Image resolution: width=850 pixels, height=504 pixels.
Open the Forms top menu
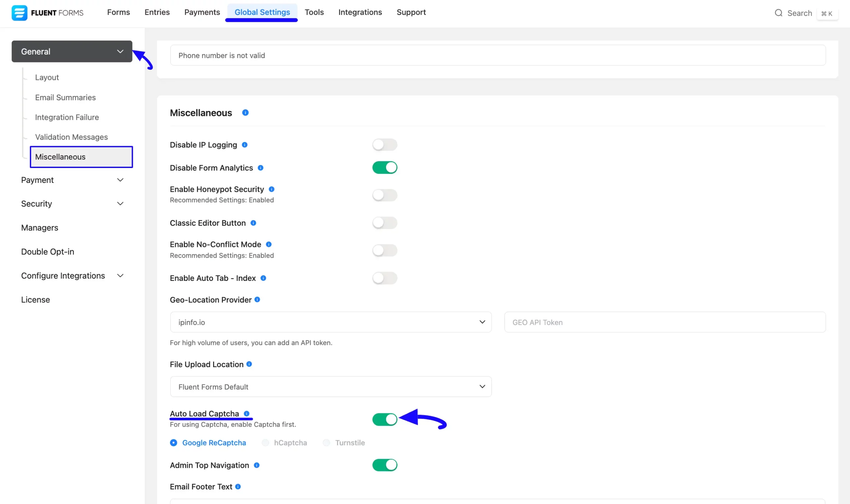point(119,13)
